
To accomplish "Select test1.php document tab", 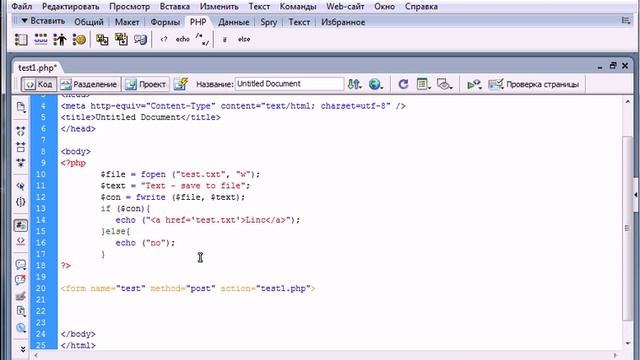I will click(38, 68).
